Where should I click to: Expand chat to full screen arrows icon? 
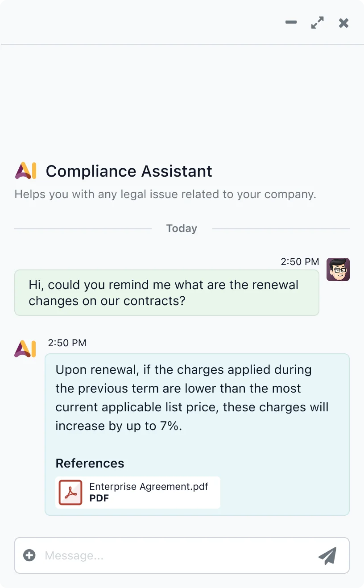317,23
